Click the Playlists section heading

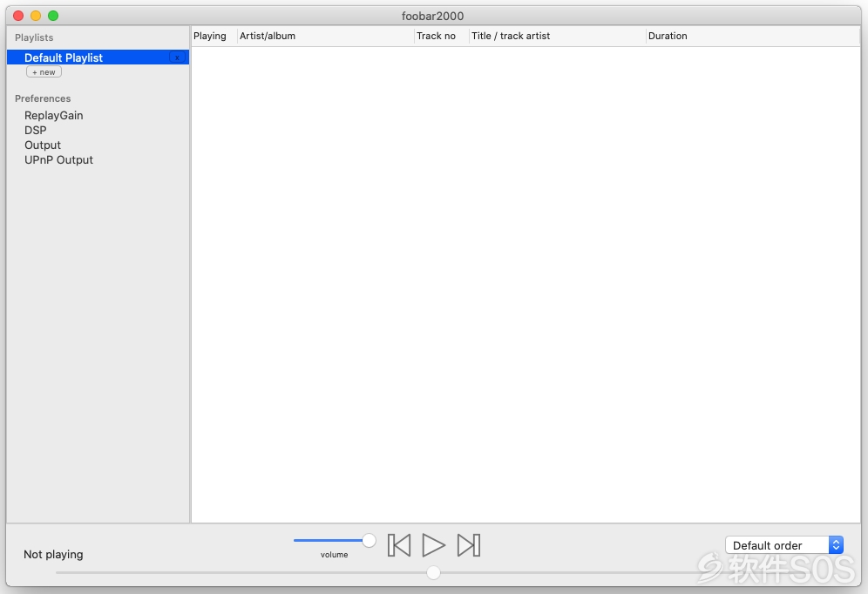coord(34,37)
